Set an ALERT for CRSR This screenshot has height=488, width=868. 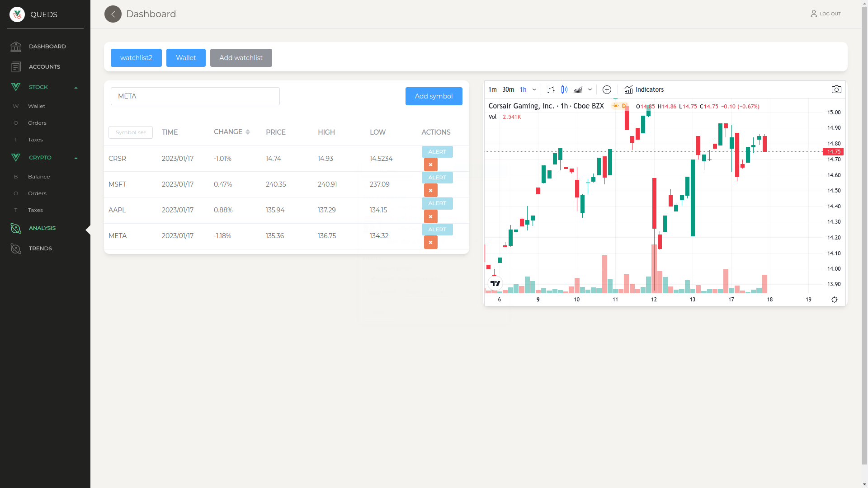point(437,152)
